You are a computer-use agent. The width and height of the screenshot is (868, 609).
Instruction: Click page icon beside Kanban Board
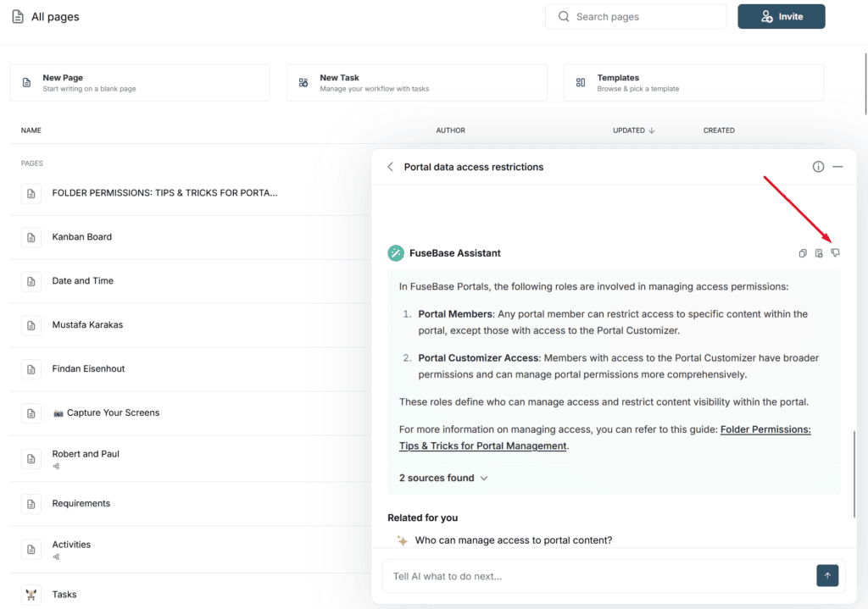[31, 237]
